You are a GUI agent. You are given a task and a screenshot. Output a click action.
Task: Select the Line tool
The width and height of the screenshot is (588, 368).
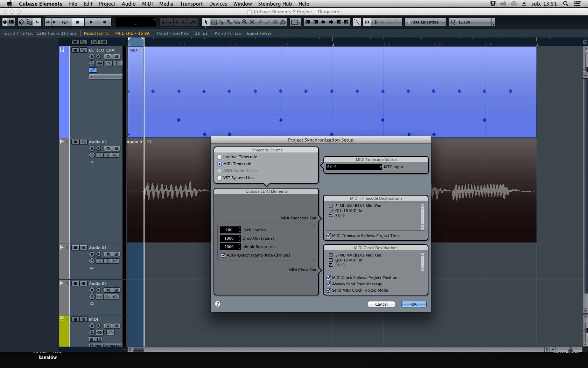pyautogui.click(x=268, y=22)
